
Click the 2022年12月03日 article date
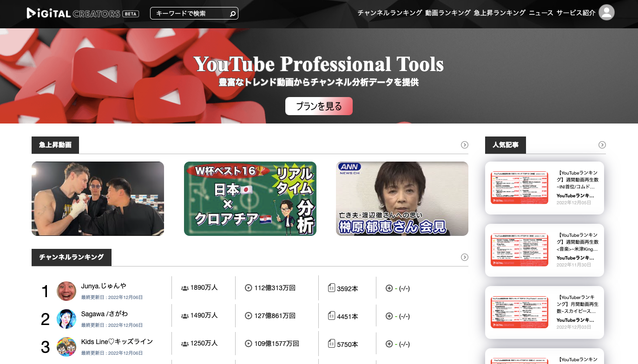pyautogui.click(x=573, y=327)
